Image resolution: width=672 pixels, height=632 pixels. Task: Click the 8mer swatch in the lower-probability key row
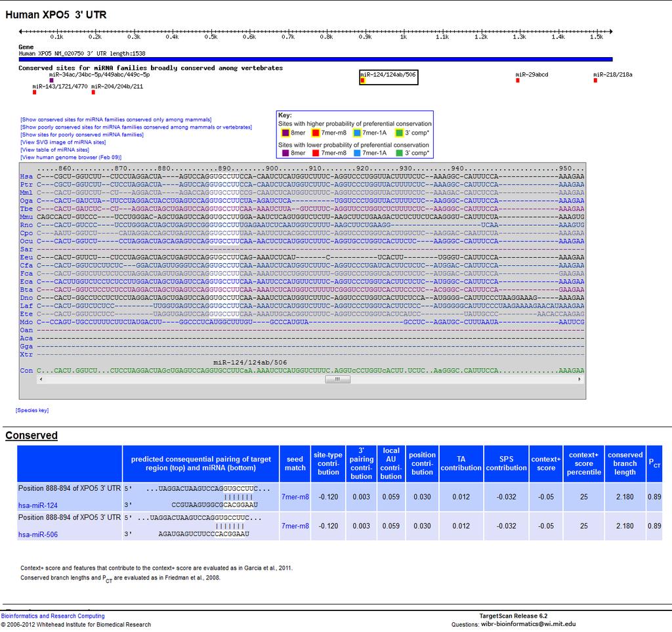tap(285, 153)
